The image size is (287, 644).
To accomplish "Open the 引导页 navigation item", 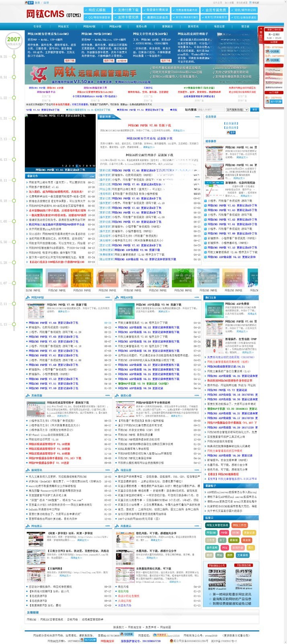I will pyautogui.click(x=37, y=27).
